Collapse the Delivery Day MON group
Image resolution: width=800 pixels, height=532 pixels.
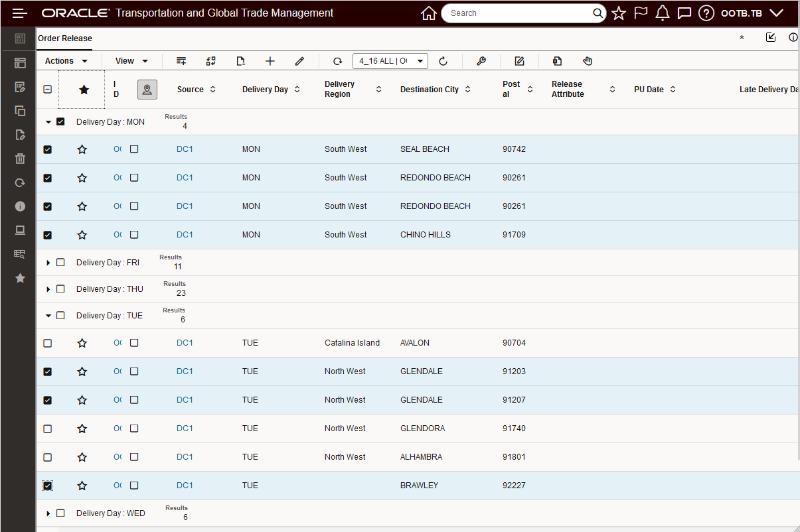48,122
